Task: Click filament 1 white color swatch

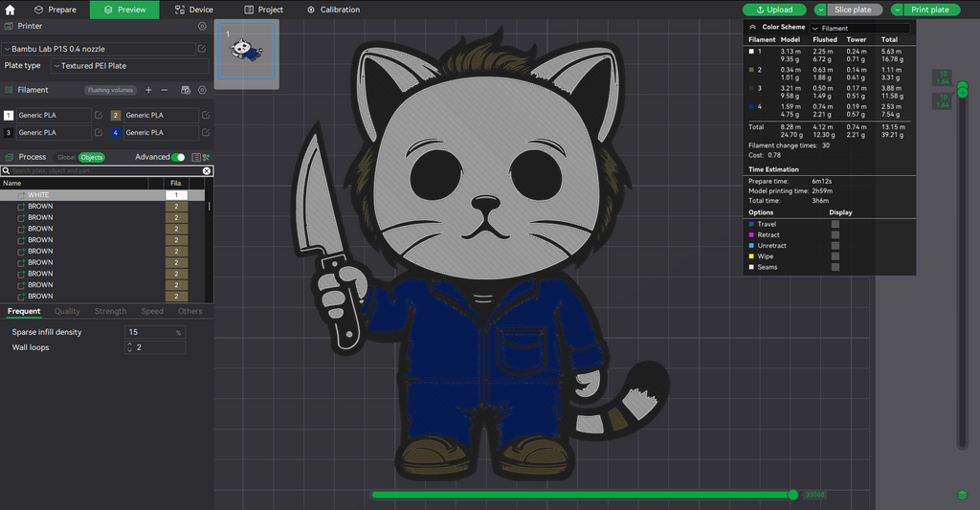Action: [9, 116]
